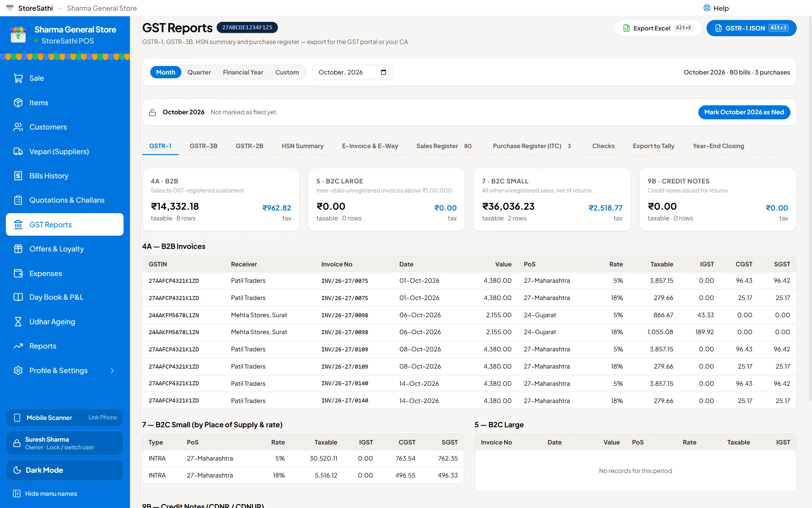Mark October 2026 as filed
The height and width of the screenshot is (508, 812).
pyautogui.click(x=744, y=112)
